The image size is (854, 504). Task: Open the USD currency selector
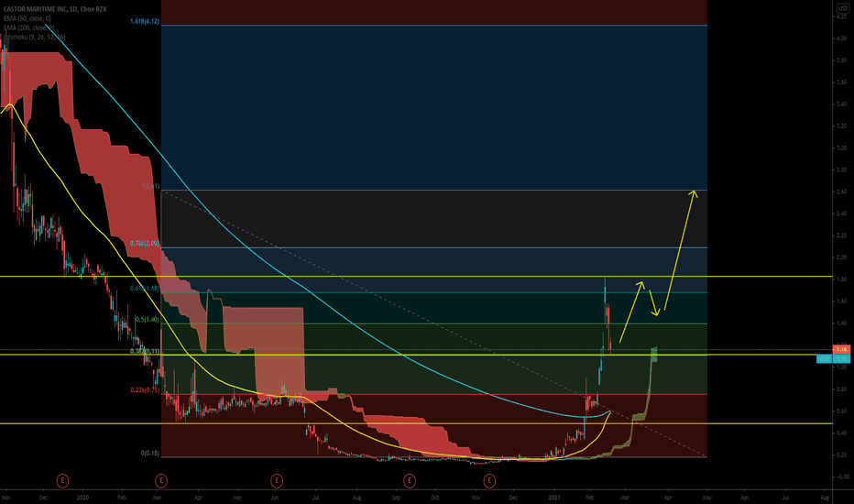click(x=842, y=8)
